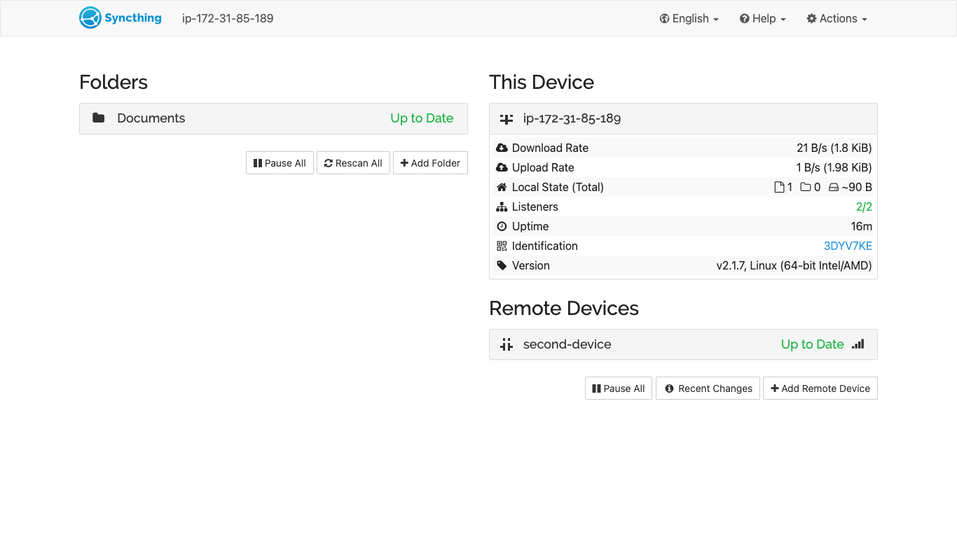957x560 pixels.
Task: Click the 'Folders' heading
Action: [113, 82]
